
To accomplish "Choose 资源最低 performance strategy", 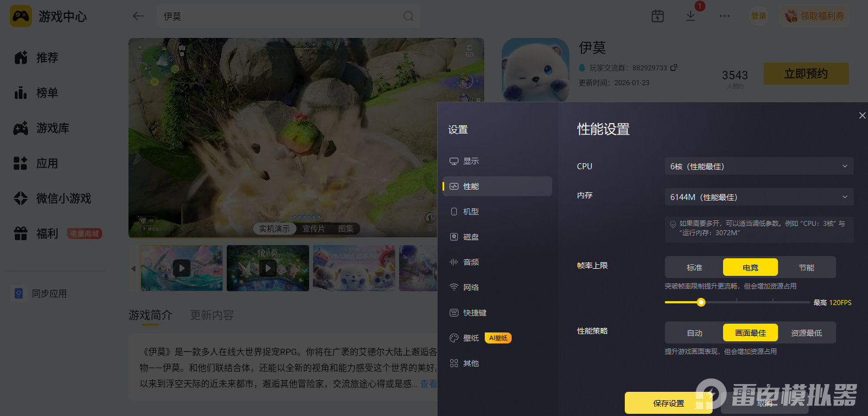I will [x=807, y=333].
